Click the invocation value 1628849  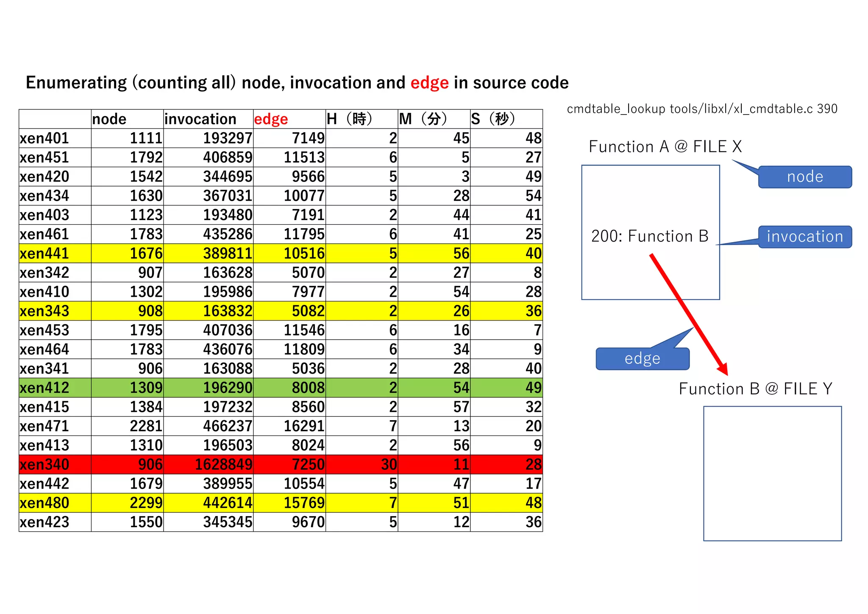click(223, 465)
